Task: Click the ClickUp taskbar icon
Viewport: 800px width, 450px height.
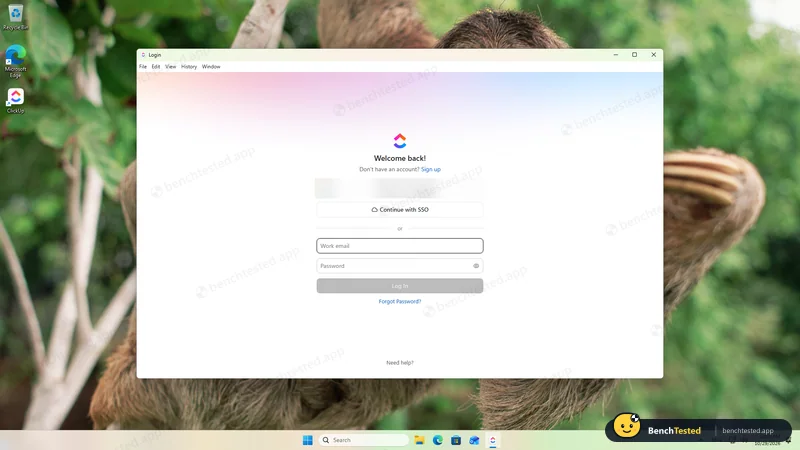Action: click(x=493, y=440)
